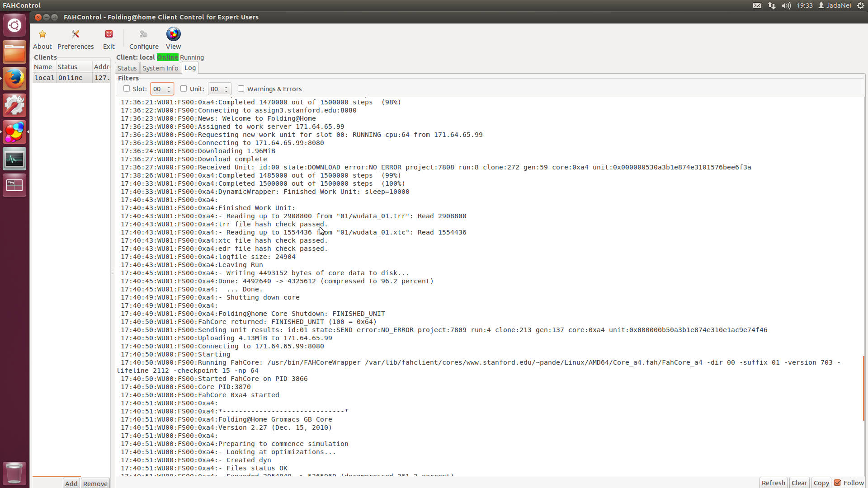This screenshot has height=488, width=868.
Task: Open the Configure gears icon
Action: pyautogui.click(x=144, y=34)
